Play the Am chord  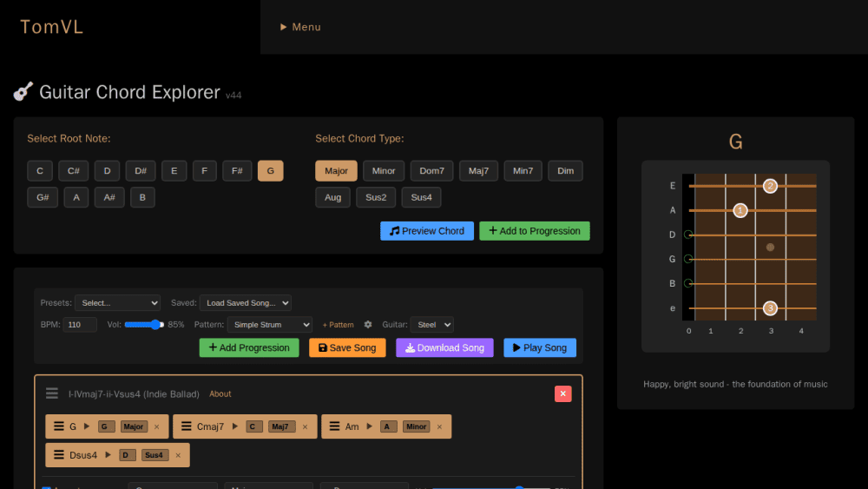[369, 426]
